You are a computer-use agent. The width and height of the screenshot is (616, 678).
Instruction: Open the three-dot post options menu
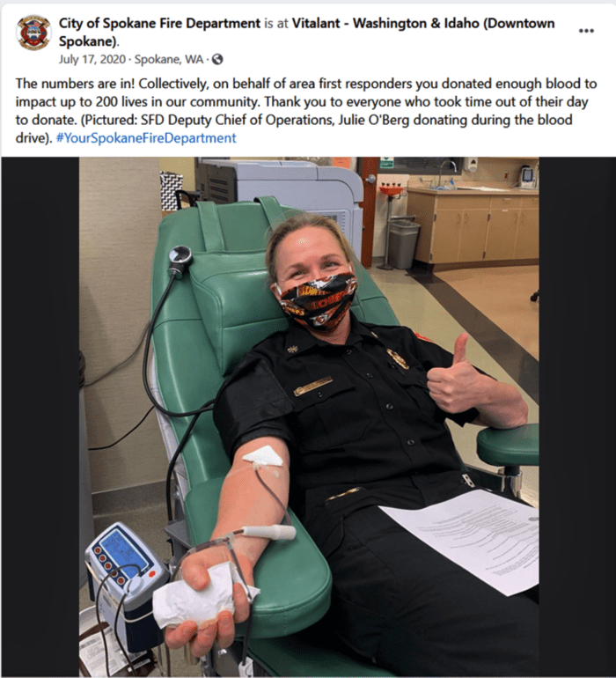click(586, 31)
